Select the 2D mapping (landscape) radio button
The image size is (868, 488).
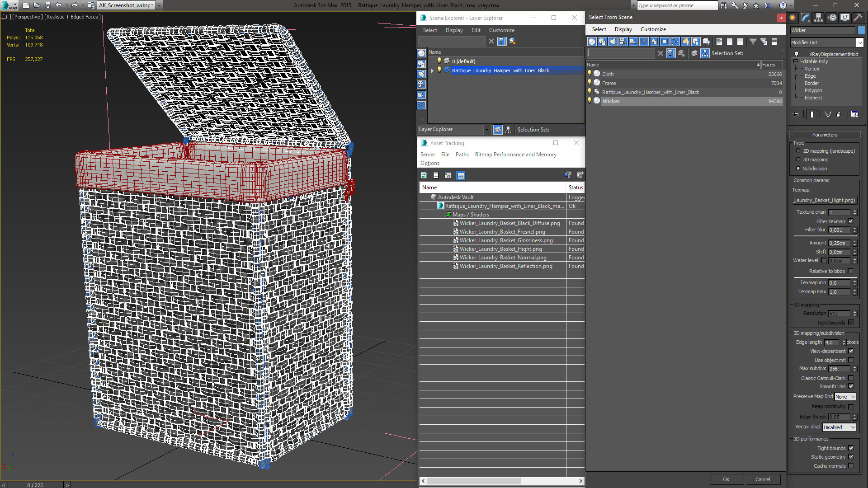point(798,151)
